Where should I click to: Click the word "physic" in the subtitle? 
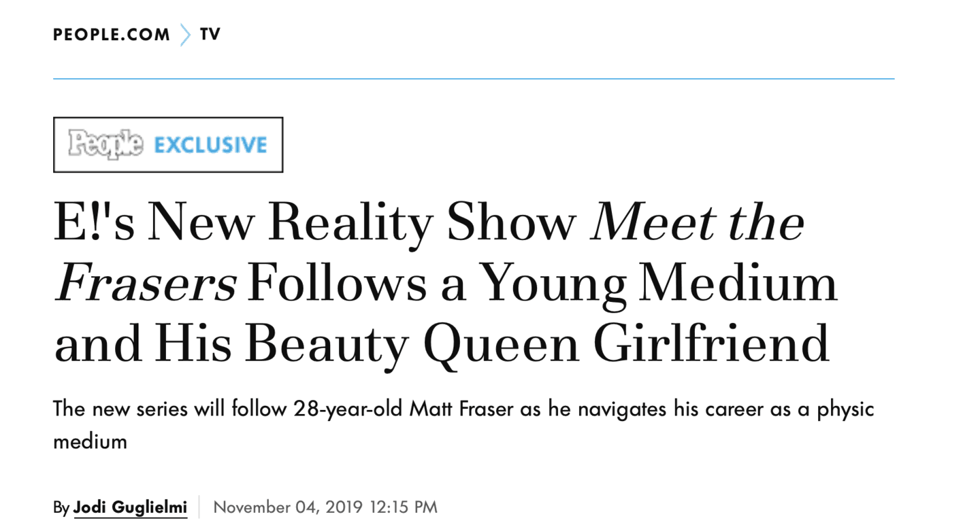pos(845,409)
